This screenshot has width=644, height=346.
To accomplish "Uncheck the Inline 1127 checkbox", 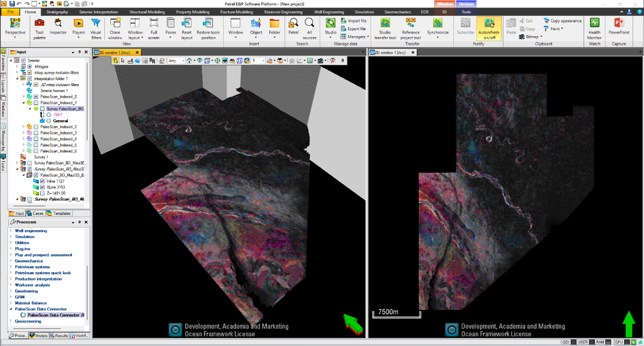I will pos(43,181).
